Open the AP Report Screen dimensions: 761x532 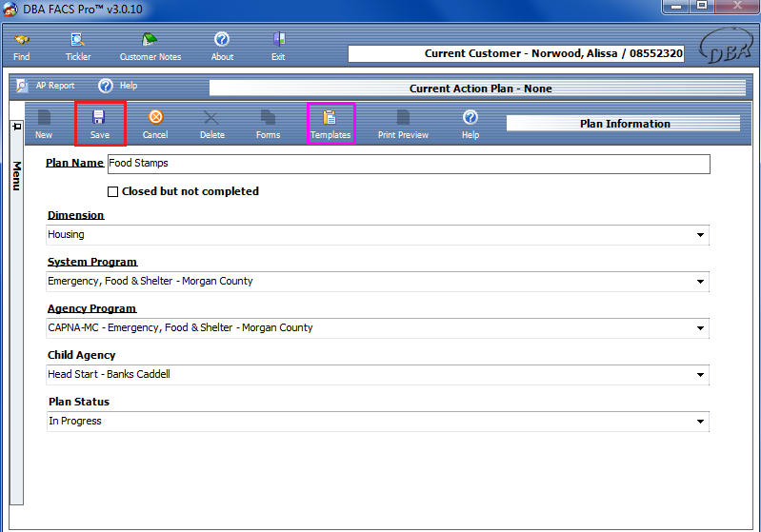(x=46, y=86)
